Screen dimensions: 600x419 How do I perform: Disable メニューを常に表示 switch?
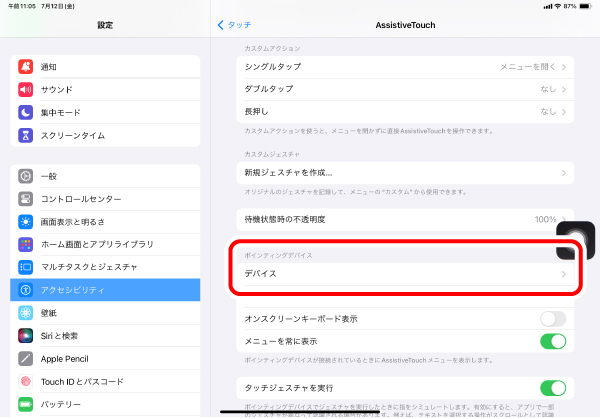[x=552, y=342]
